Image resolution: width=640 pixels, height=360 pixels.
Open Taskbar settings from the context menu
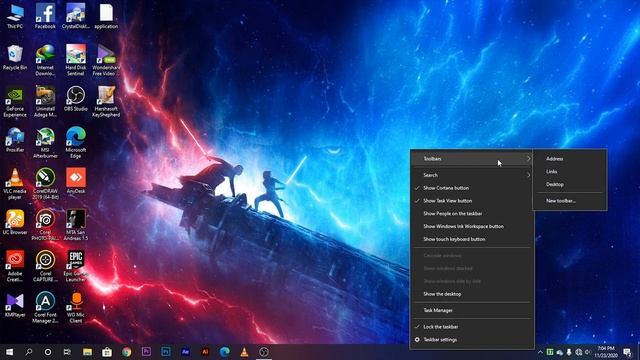pos(472,340)
